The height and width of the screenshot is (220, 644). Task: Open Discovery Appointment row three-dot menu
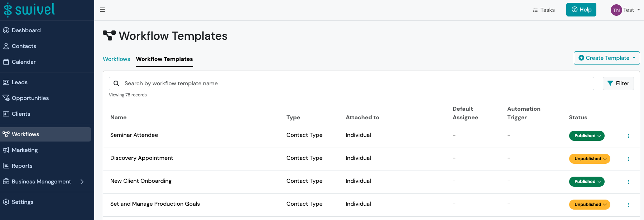tap(629, 159)
